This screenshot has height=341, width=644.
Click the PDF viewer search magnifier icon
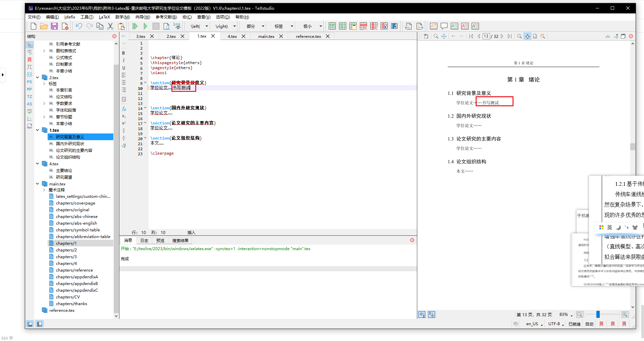(x=436, y=36)
